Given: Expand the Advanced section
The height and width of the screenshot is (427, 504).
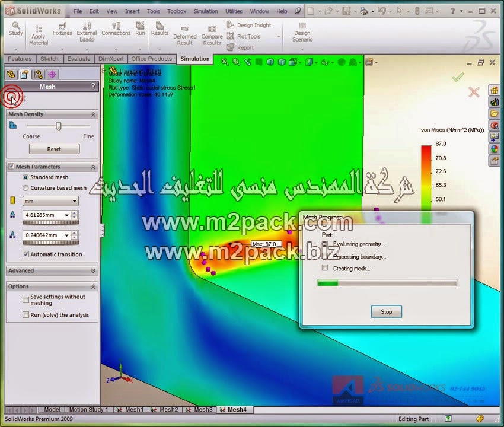Looking at the screenshot, I should point(93,270).
